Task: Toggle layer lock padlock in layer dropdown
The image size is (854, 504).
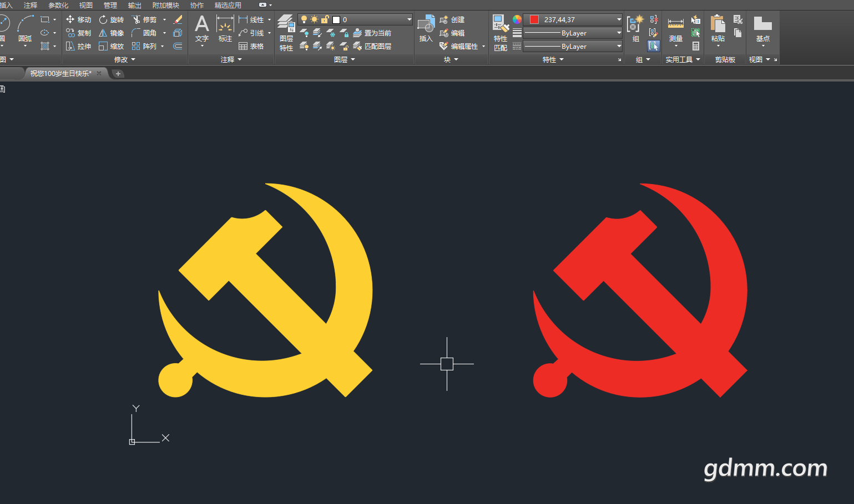Action: coord(325,19)
